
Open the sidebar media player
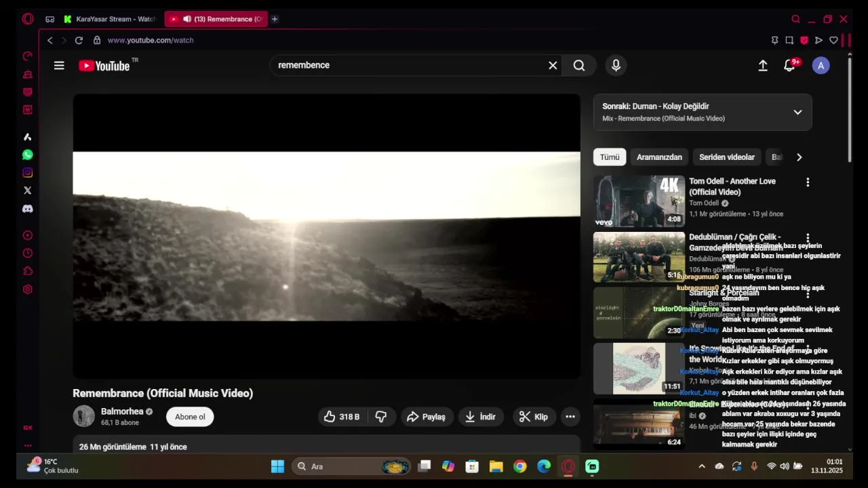point(28,235)
